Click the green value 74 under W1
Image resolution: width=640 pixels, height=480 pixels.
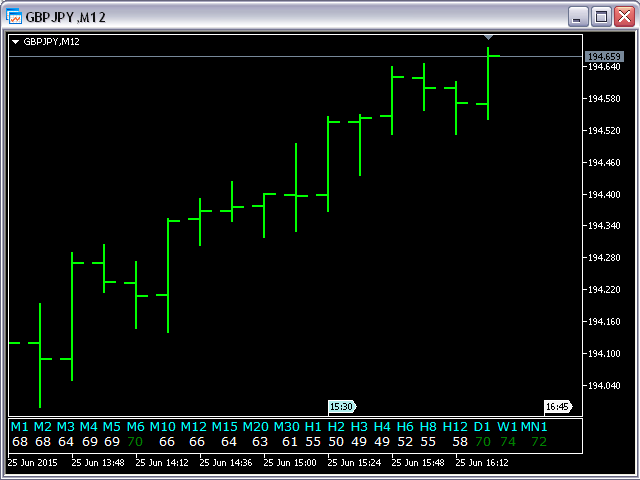pos(508,442)
